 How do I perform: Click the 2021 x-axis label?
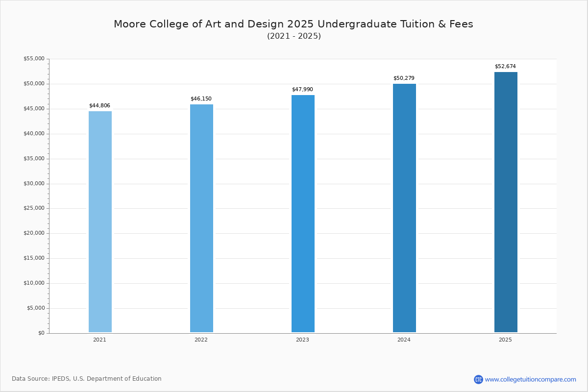(x=99, y=340)
